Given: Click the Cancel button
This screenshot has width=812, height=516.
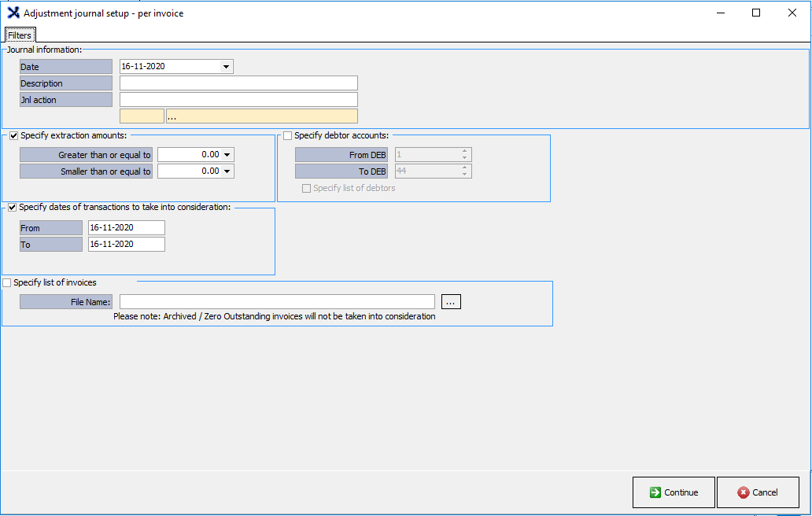Looking at the screenshot, I should coord(758,492).
